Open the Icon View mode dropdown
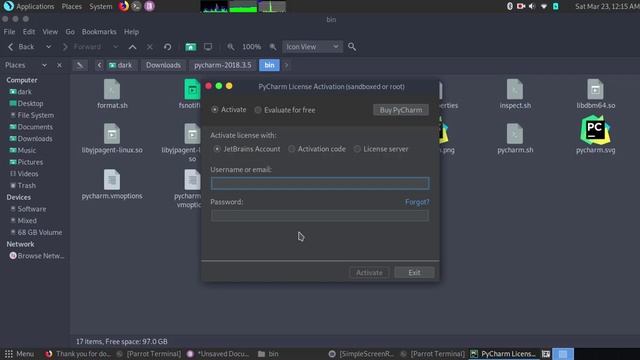The image size is (640, 360). 312,47
